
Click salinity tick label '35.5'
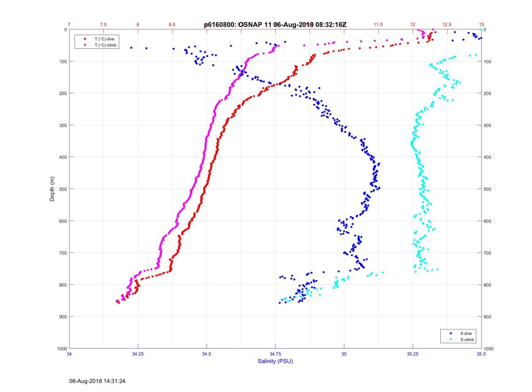point(481,354)
